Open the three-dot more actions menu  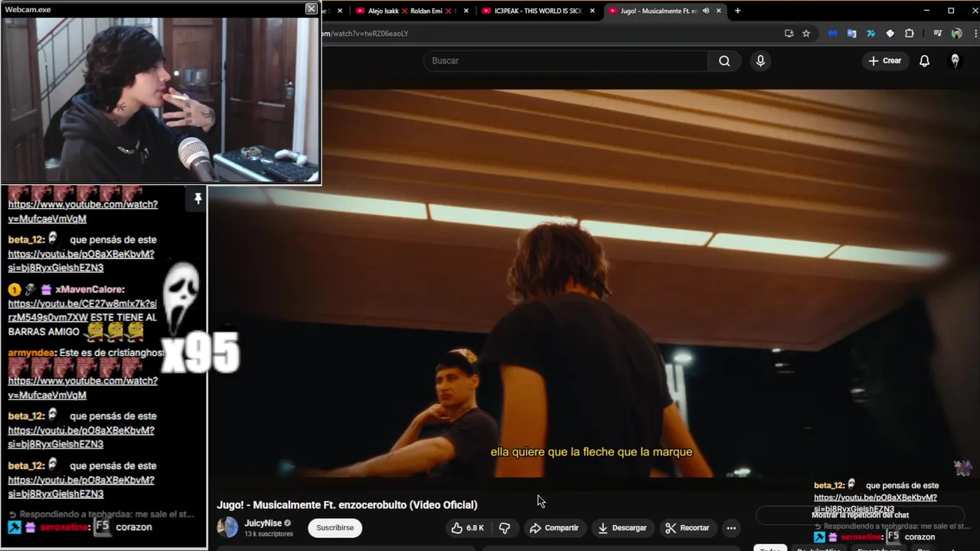click(731, 528)
